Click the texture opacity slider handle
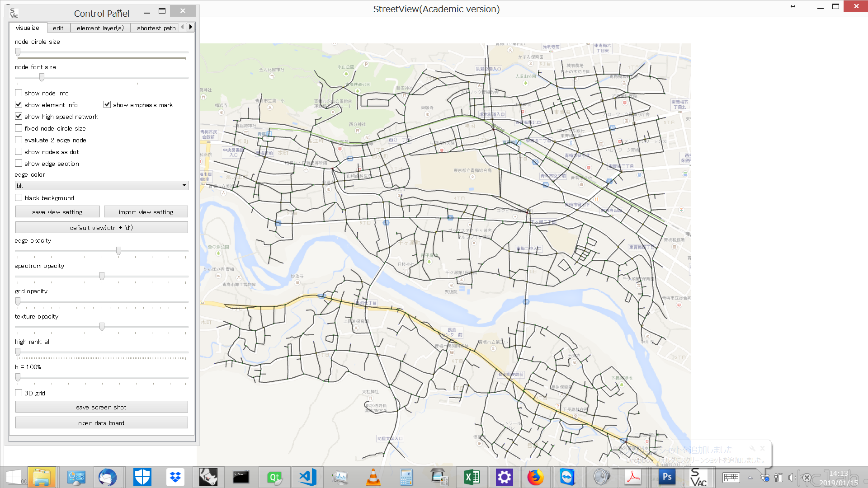This screenshot has height=488, width=868. coord(102,327)
